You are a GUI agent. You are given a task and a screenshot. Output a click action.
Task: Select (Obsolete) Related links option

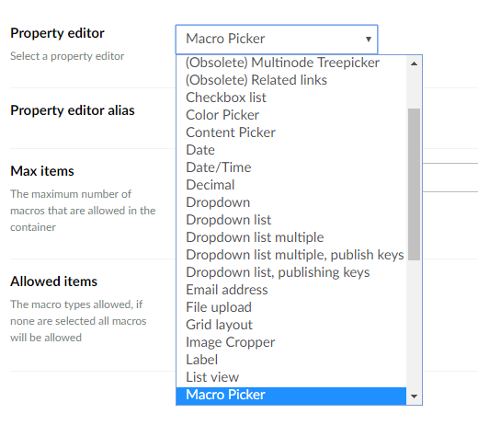(x=291, y=80)
